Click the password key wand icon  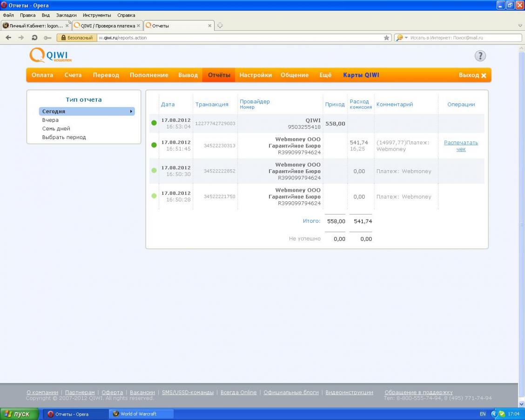coord(47,38)
